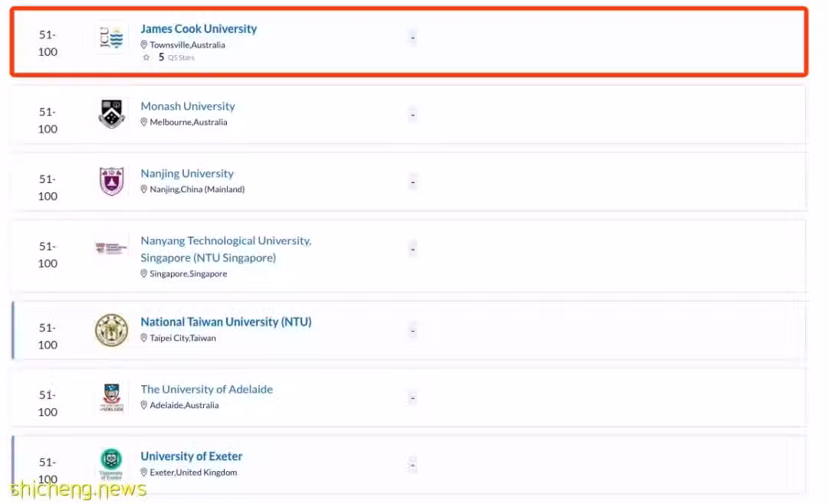Click the University of Exeter green logo
The image size is (828, 504).
111,463
